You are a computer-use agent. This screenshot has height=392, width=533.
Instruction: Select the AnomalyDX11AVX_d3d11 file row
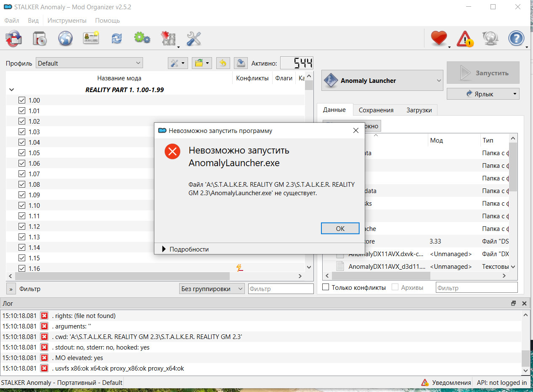416,266
